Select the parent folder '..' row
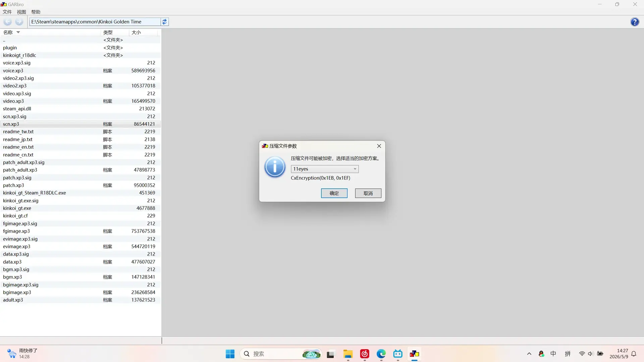The image size is (644, 362). coord(80,40)
